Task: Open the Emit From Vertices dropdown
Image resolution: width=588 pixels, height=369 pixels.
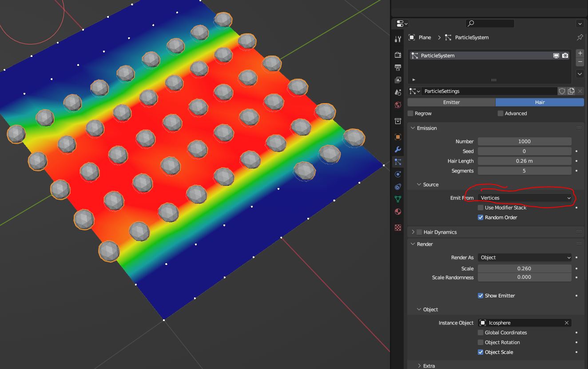Action: [524, 198]
